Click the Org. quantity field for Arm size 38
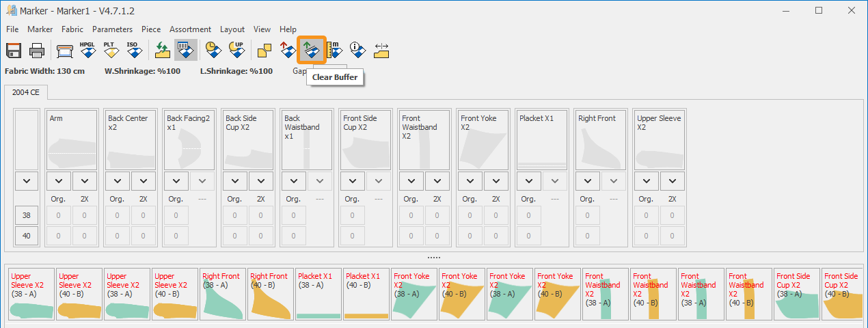Viewport: 868px width, 328px height. click(x=59, y=215)
